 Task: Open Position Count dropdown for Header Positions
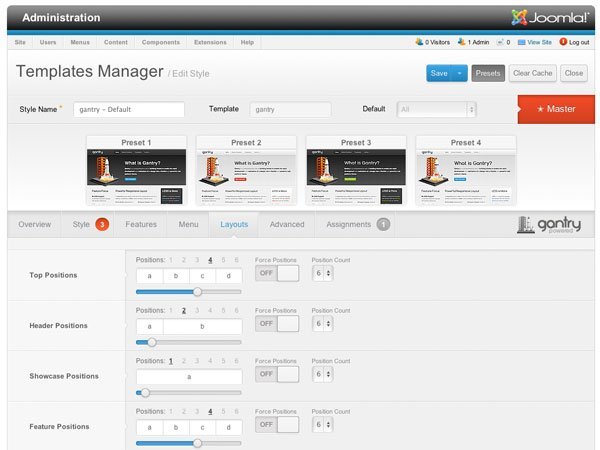point(323,324)
